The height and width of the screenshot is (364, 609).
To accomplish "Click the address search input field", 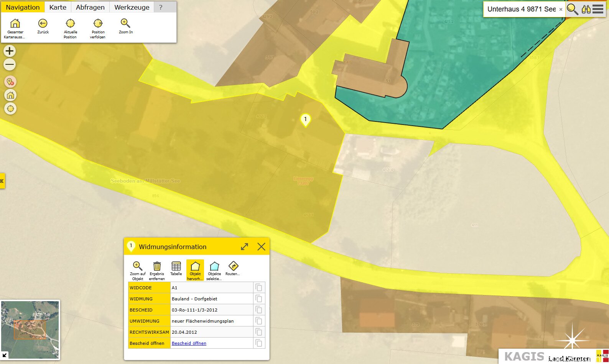I will (x=521, y=9).
